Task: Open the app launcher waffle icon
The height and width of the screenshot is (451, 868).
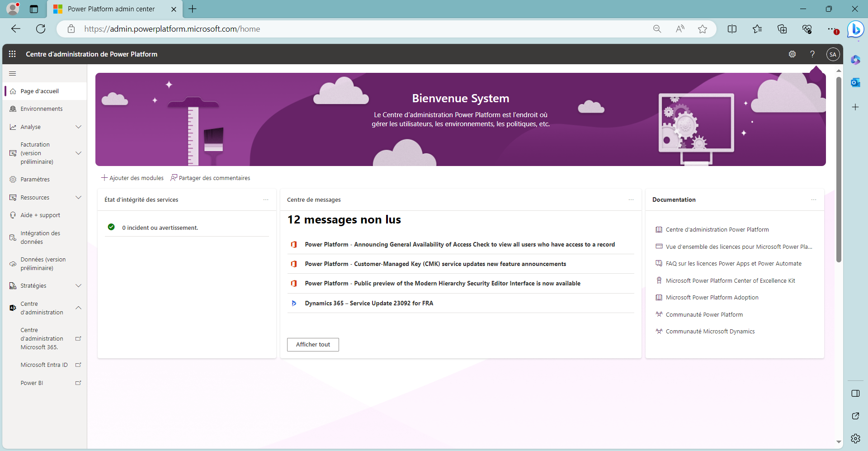Action: 12,54
